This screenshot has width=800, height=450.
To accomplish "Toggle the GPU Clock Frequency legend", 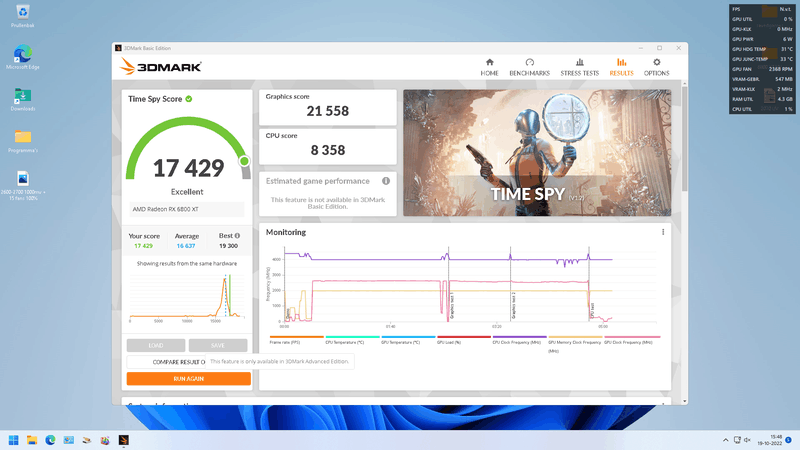I will (632, 340).
